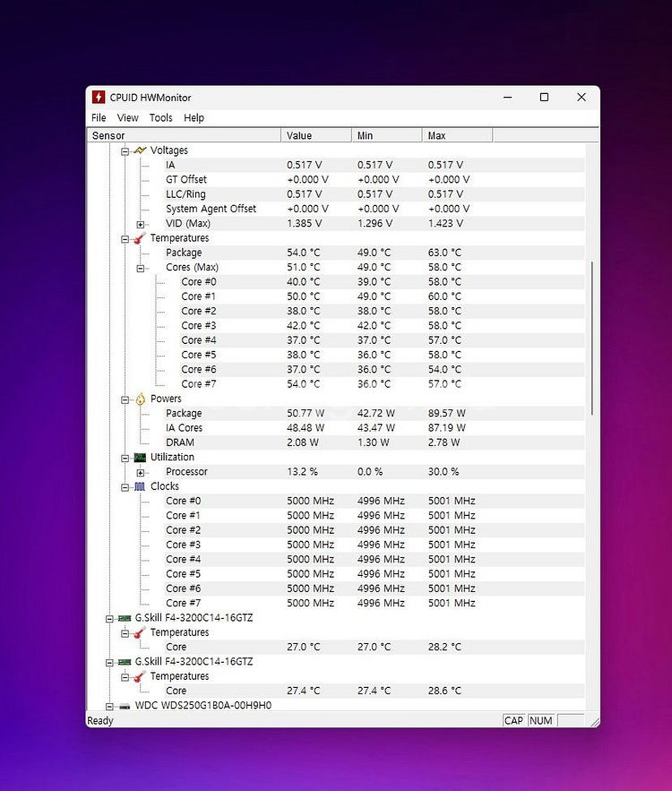Click the thermometer icon under the second G.Skill module
Image resolution: width=672 pixels, height=791 pixels.
pyautogui.click(x=140, y=676)
